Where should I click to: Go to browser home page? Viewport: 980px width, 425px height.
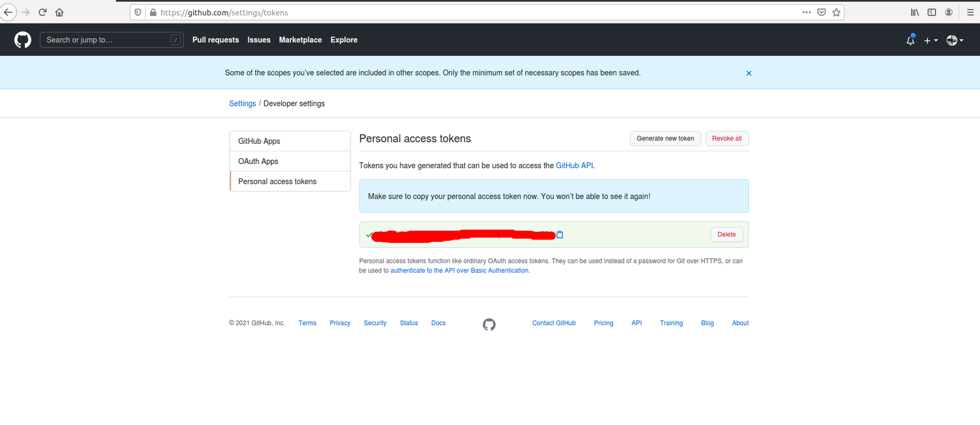(59, 12)
